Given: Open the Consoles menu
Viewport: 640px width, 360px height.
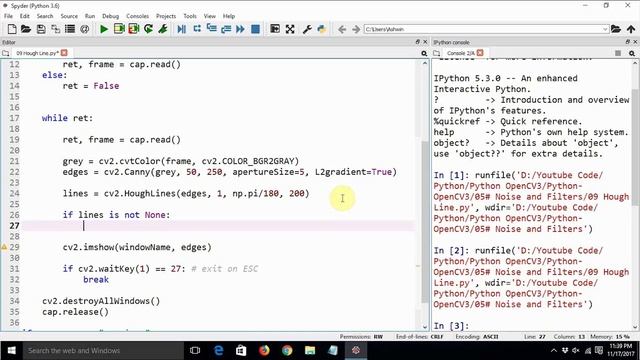Looking at the screenshot, I should pos(138,16).
